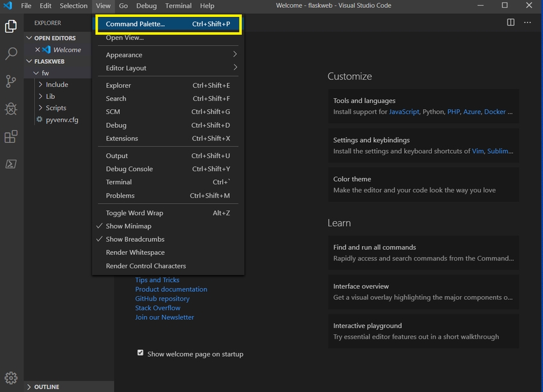Open pyvenv.cfg file in explorer
The height and width of the screenshot is (392, 543).
coord(62,119)
